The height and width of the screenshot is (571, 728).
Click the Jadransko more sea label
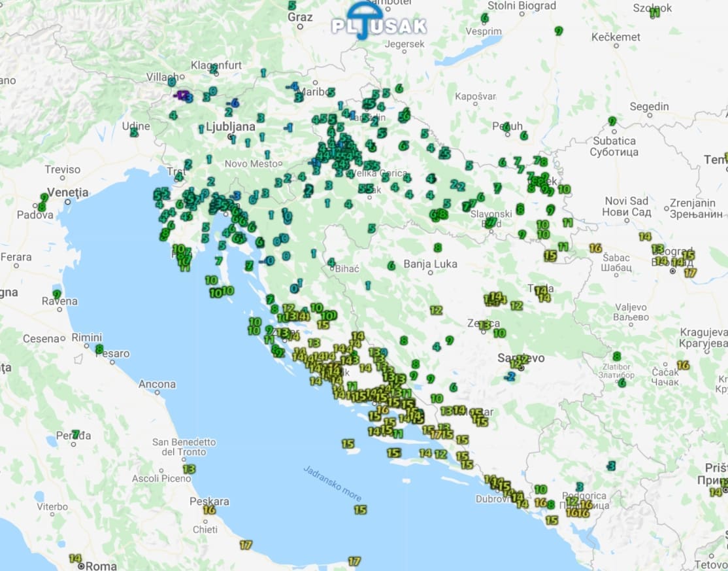(333, 483)
